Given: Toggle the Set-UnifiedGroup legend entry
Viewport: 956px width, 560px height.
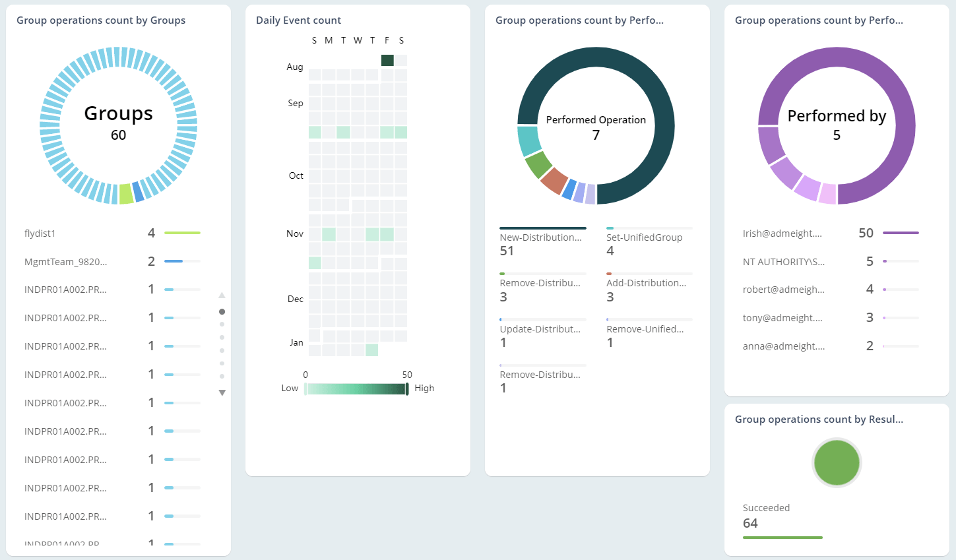Looking at the screenshot, I should click(x=643, y=237).
